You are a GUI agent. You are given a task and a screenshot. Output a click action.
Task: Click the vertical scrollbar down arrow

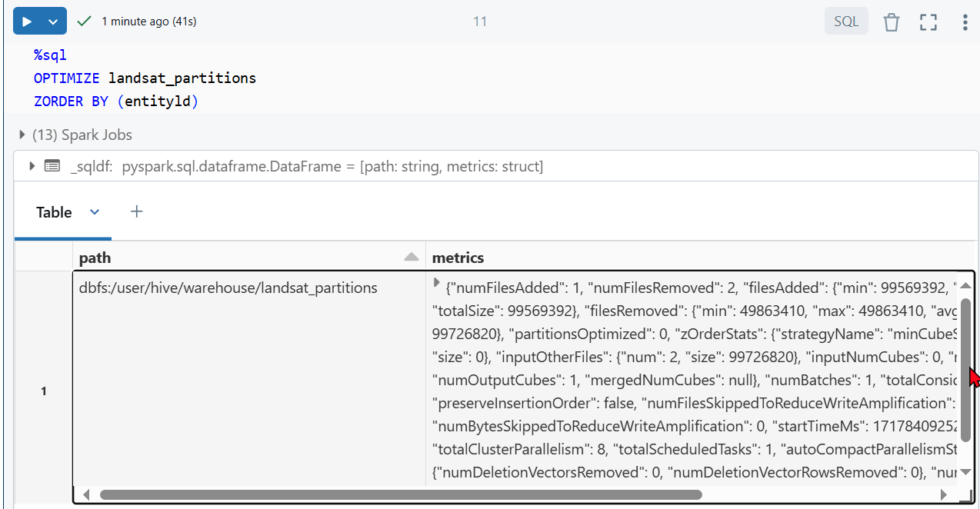pyautogui.click(x=966, y=472)
